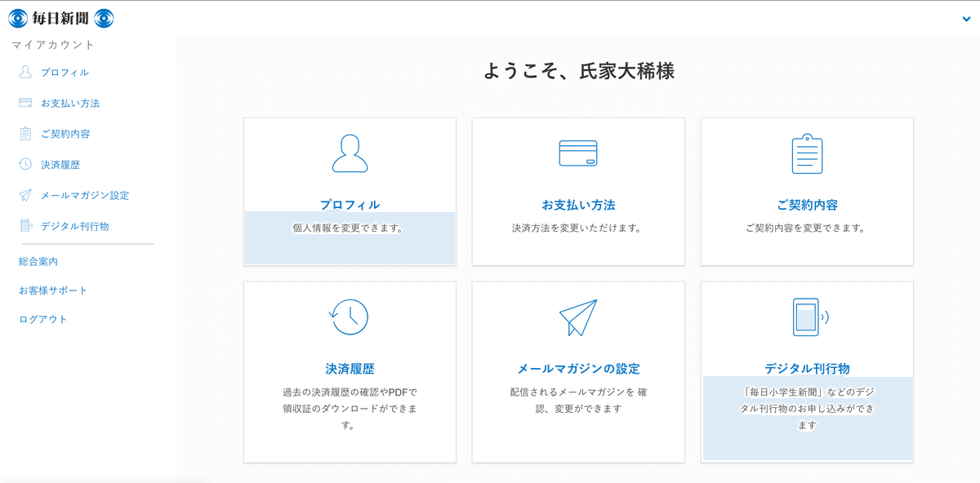Open the デジタル刊行物 card title
Viewport: 980px width, 483px height.
tap(807, 369)
